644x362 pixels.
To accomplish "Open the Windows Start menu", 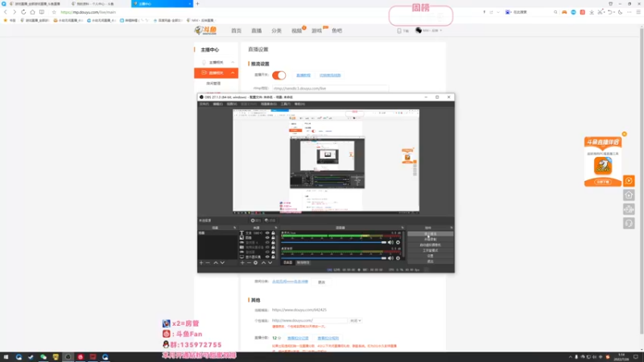I will tap(6, 357).
